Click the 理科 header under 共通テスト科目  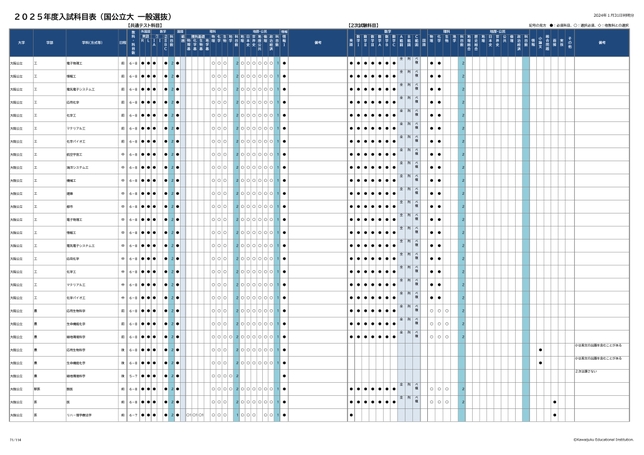pos(213,31)
